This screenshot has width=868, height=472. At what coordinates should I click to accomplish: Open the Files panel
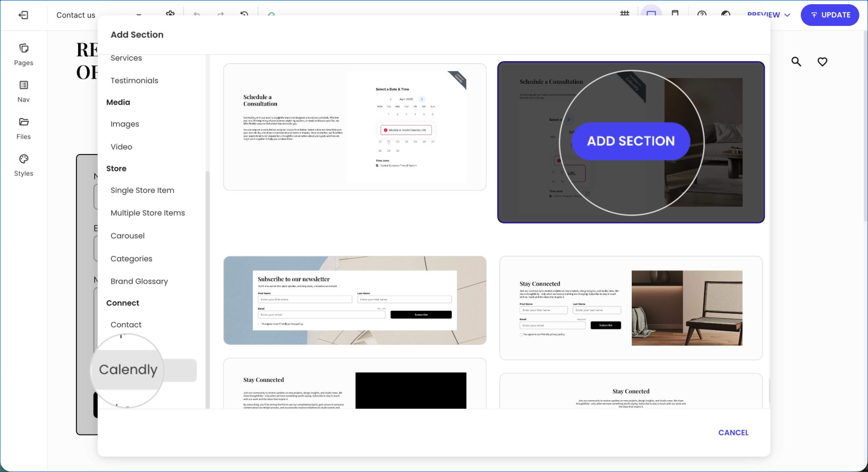[x=24, y=129]
